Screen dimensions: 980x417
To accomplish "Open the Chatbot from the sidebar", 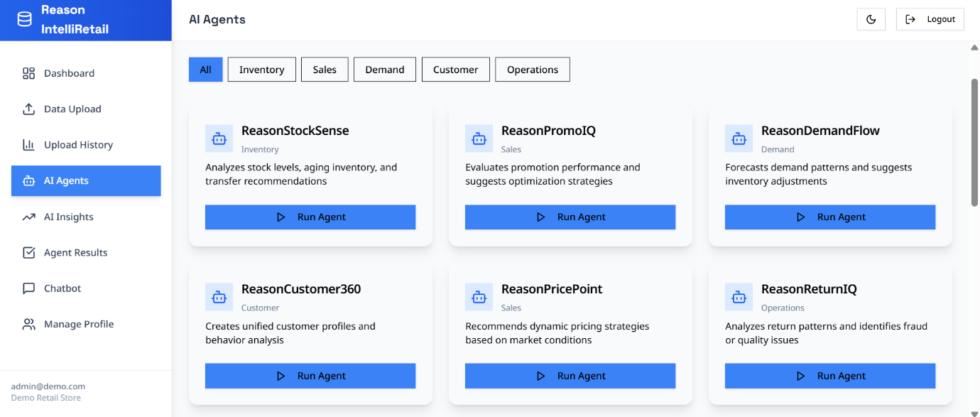I will pyautogui.click(x=62, y=288).
